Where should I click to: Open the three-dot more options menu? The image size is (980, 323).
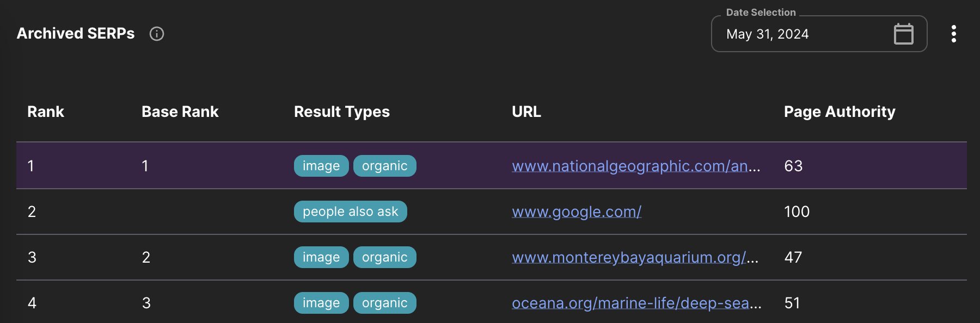tap(953, 34)
